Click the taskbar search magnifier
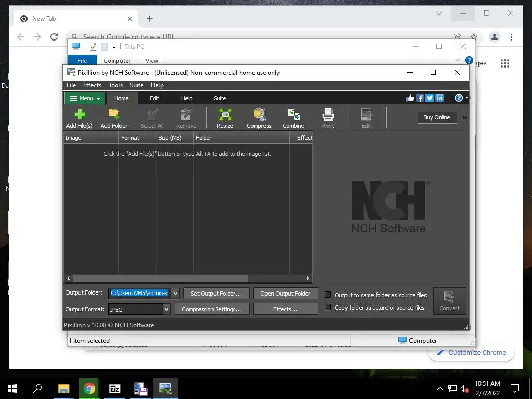 coord(37,389)
